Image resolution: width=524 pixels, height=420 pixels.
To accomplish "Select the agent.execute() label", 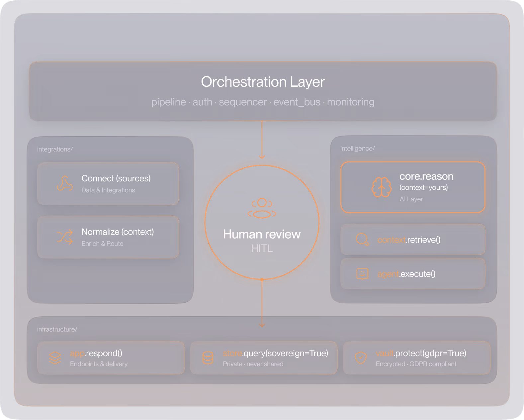I will pyautogui.click(x=406, y=274).
